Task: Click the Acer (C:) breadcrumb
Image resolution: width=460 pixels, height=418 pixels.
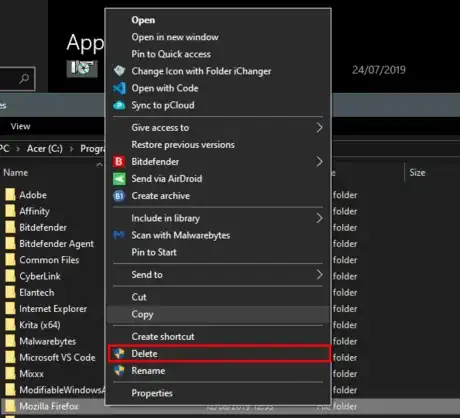Action: (x=45, y=148)
